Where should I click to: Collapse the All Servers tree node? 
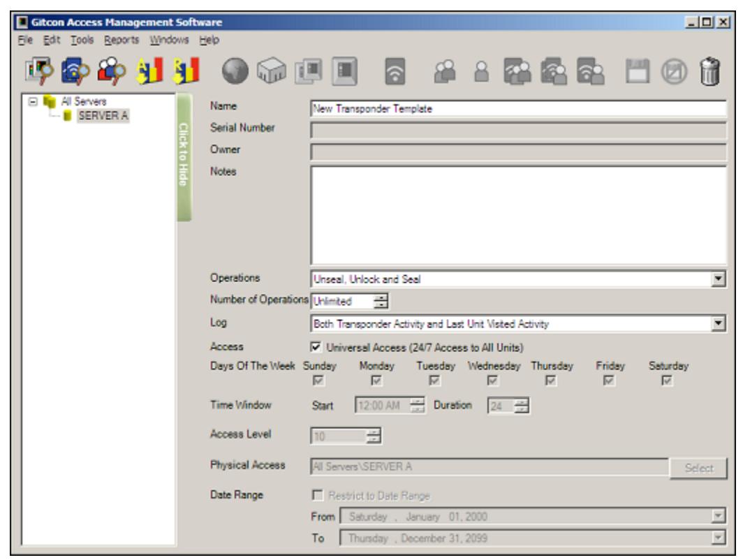pos(33,101)
